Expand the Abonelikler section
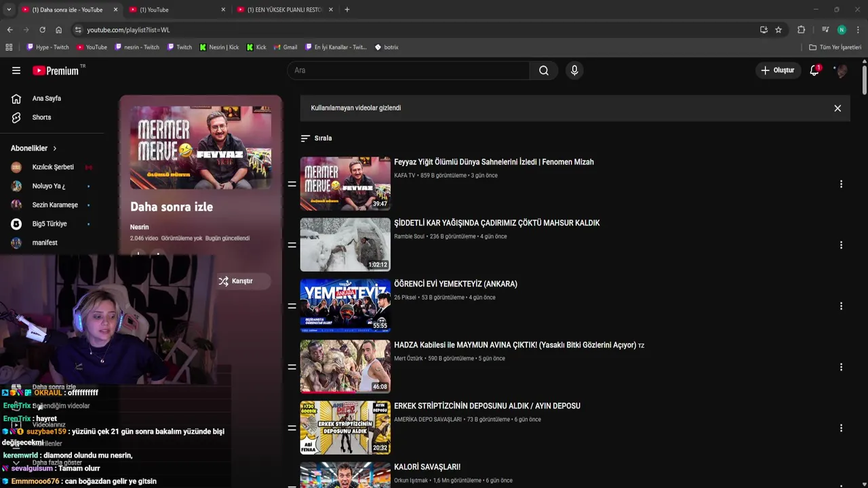The height and width of the screenshot is (488, 868). tap(34, 148)
